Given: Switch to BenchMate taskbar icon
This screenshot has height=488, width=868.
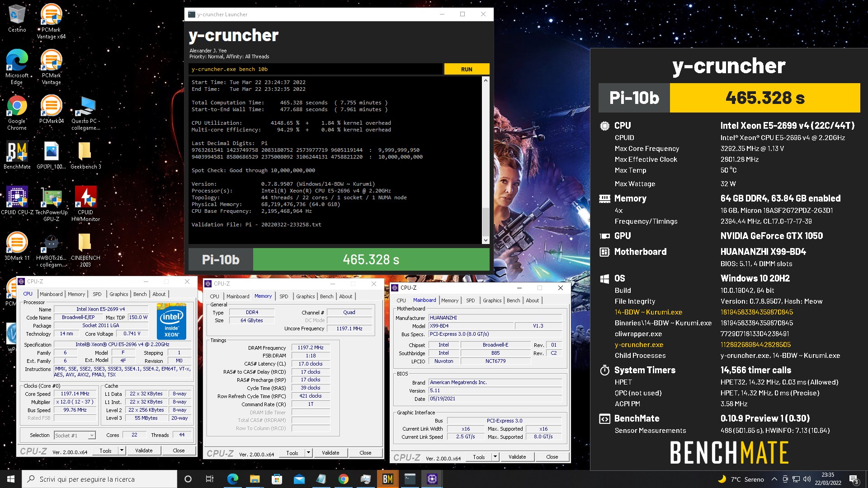Looking at the screenshot, I should [388, 479].
